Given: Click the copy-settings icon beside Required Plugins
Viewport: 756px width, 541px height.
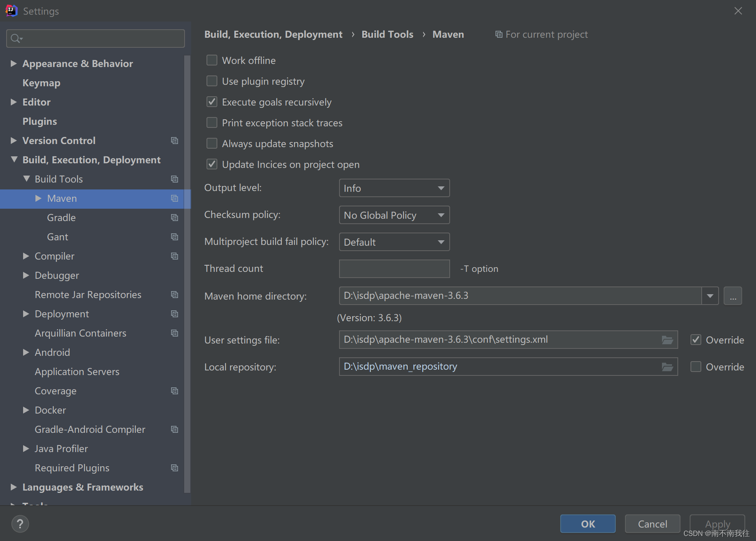Looking at the screenshot, I should (x=175, y=468).
